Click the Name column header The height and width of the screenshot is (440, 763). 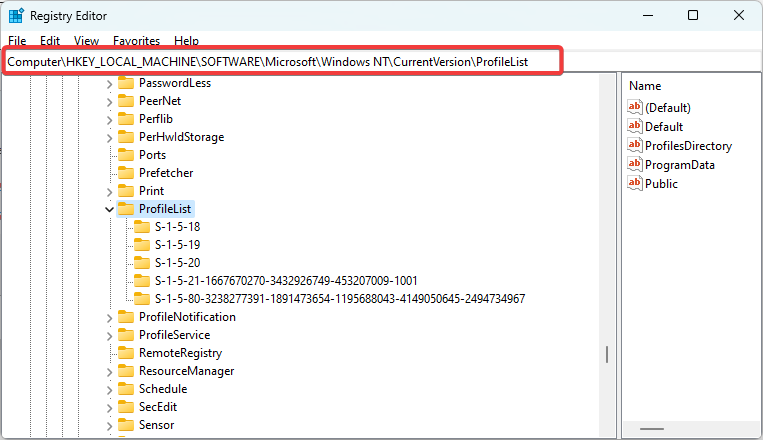(x=645, y=86)
